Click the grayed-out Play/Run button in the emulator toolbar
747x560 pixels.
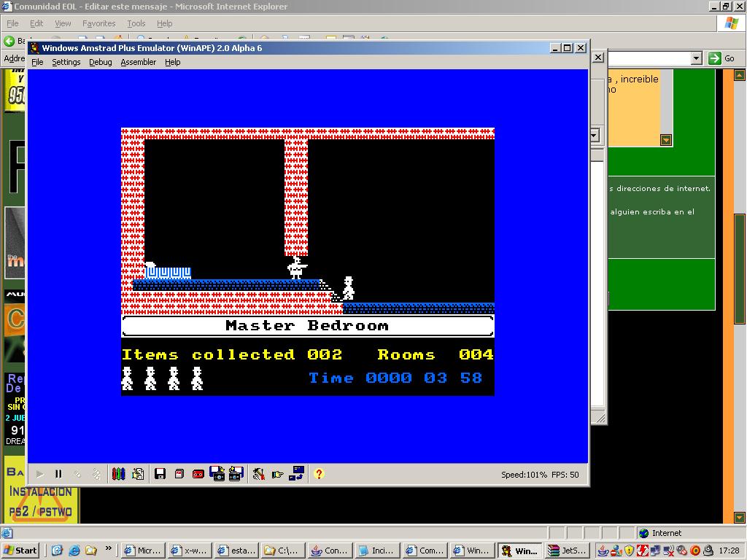click(x=40, y=474)
